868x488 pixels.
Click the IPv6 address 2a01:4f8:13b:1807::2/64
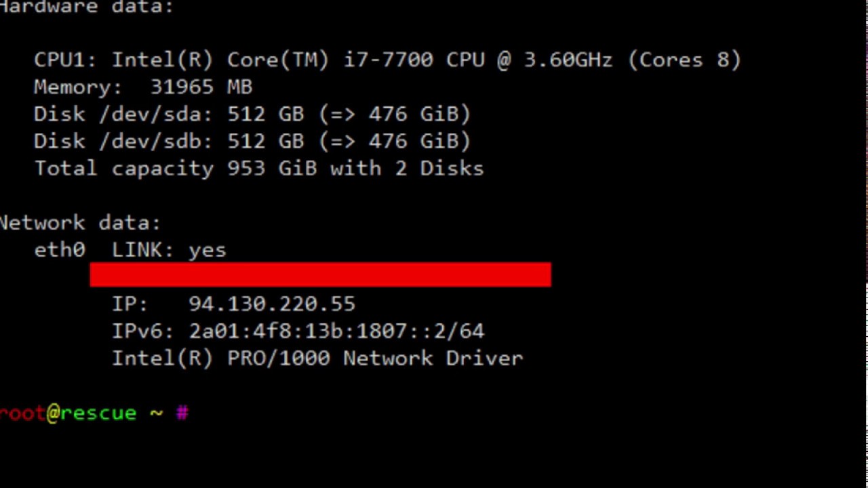tap(336, 331)
